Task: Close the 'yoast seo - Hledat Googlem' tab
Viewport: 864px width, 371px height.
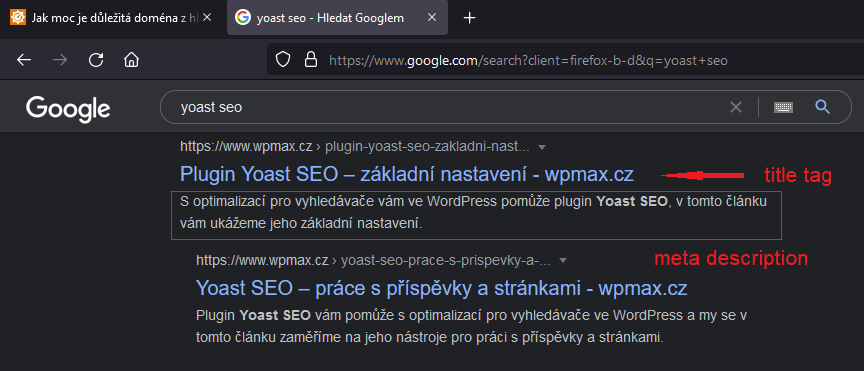Action: tap(432, 18)
